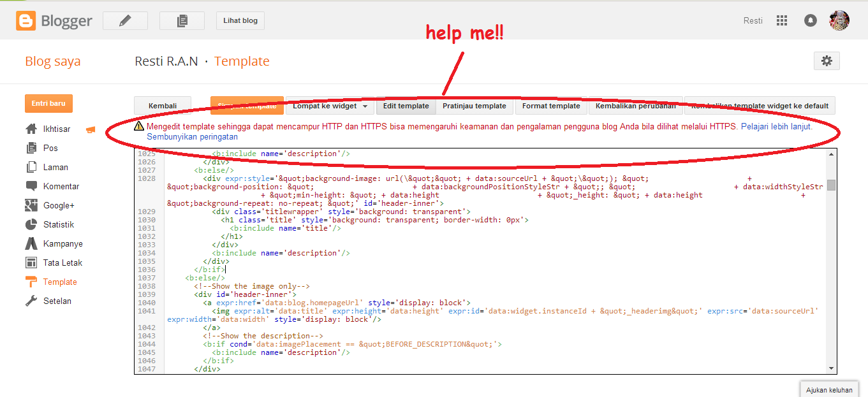This screenshot has width=868, height=397.
Task: Create new post with pencil icon
Action: tap(125, 20)
